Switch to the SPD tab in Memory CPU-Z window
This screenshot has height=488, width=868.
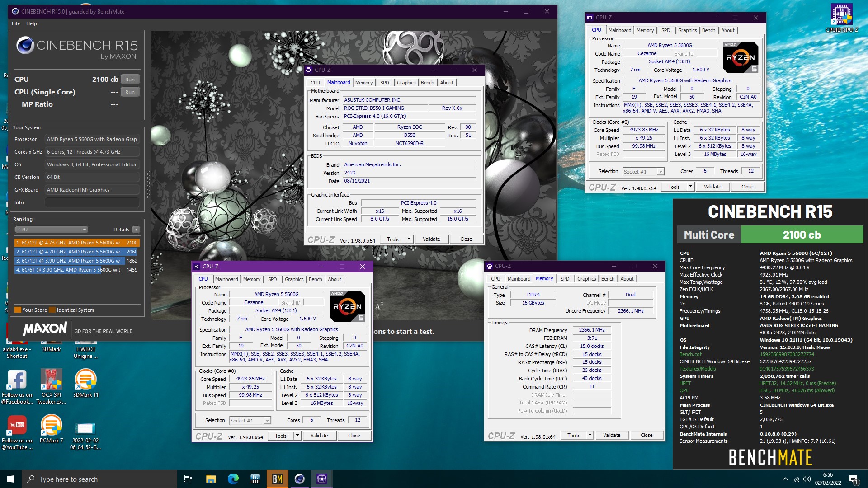click(x=565, y=279)
